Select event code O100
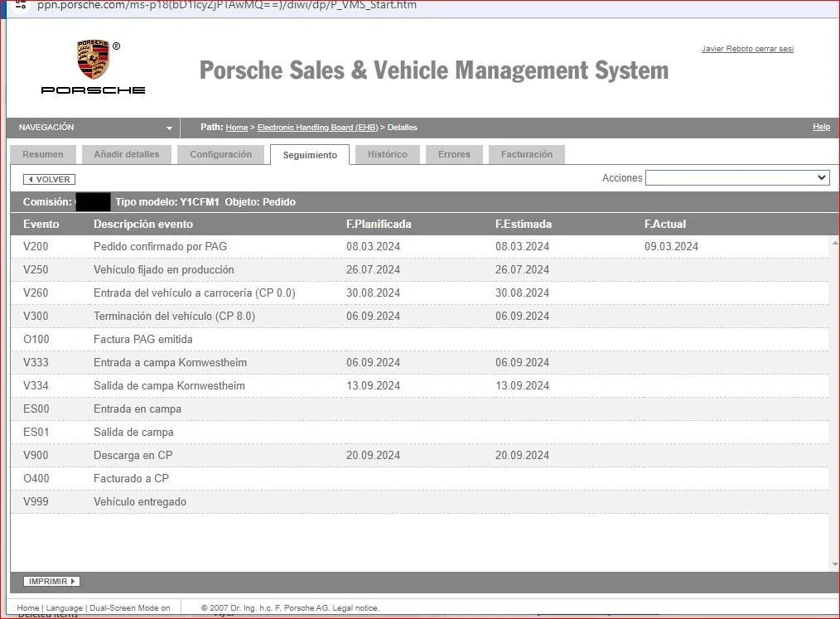 tap(36, 339)
